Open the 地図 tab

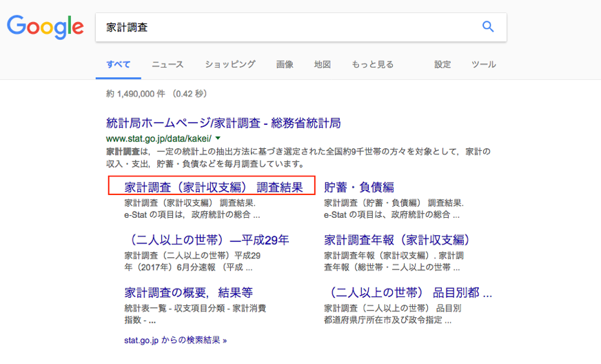[323, 64]
